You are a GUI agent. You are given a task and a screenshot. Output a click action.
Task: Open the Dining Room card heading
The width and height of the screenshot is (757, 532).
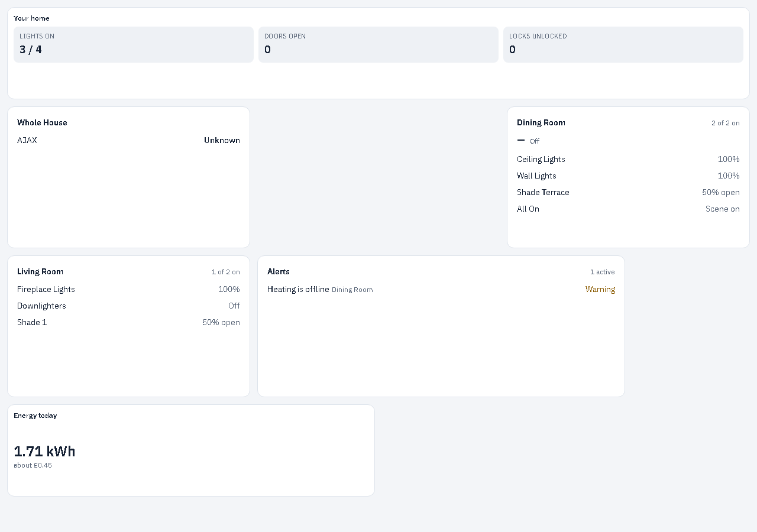pyautogui.click(x=541, y=122)
